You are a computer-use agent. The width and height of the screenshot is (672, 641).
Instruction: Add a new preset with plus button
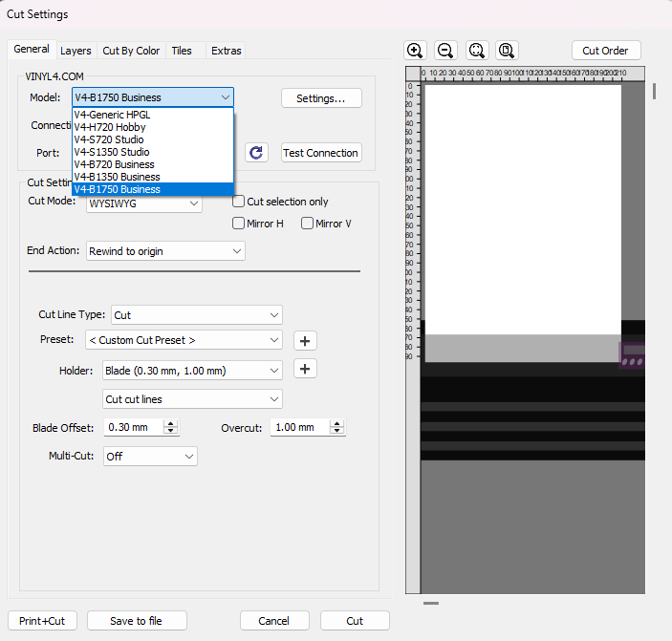(305, 340)
